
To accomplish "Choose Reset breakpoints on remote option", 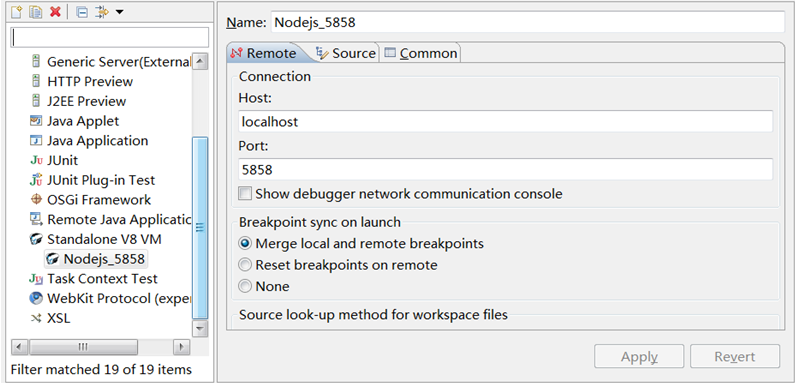I will click(x=245, y=265).
